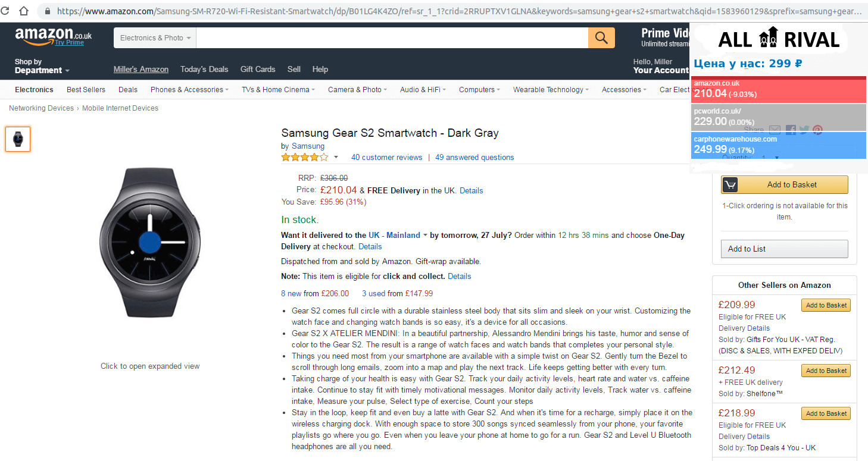Expand the Phones & Accessories category menu
The height and width of the screenshot is (461, 868).
pyautogui.click(x=190, y=90)
